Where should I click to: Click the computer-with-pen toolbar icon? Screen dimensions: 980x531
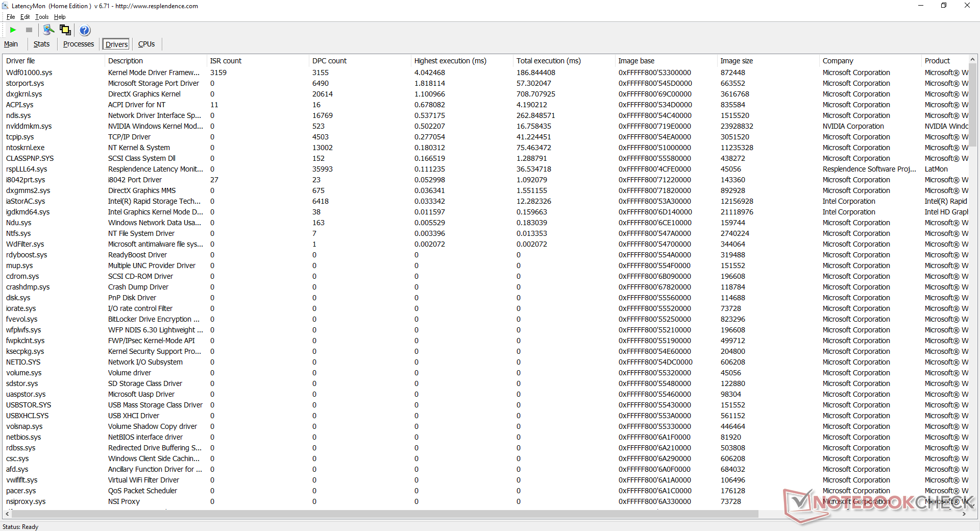(x=49, y=30)
